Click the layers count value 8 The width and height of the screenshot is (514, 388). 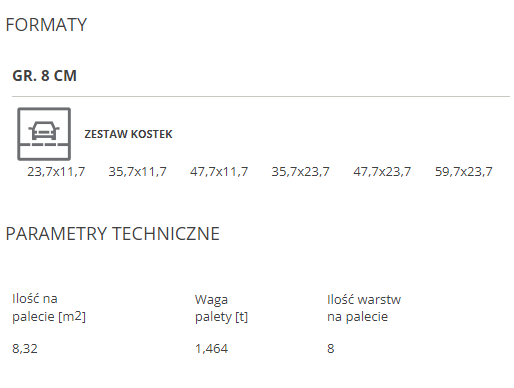click(331, 349)
